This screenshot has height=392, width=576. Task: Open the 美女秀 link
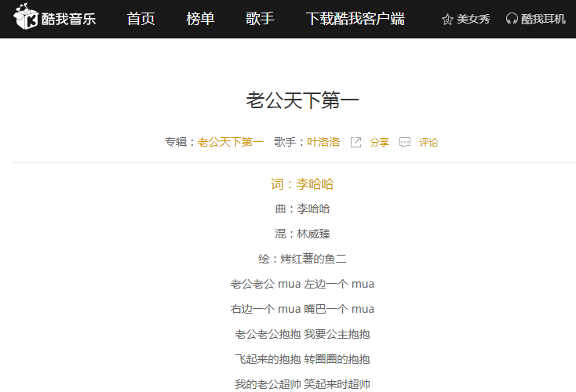473,19
